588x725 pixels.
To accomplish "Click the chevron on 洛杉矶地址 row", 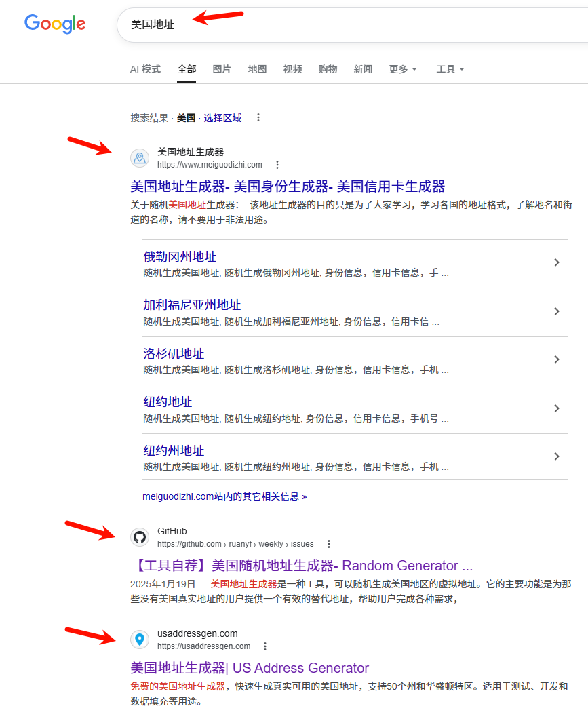I will [557, 359].
